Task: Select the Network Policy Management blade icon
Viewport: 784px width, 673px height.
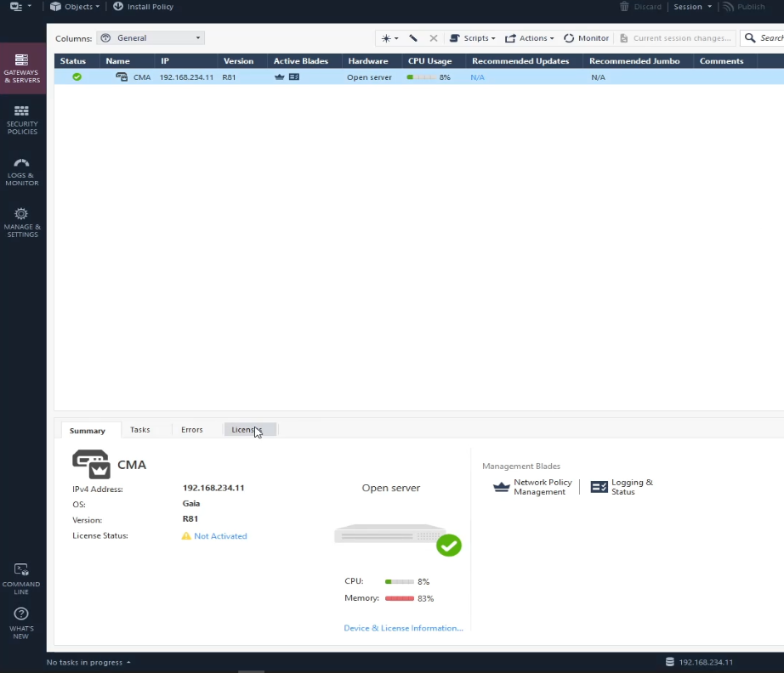Action: (502, 487)
